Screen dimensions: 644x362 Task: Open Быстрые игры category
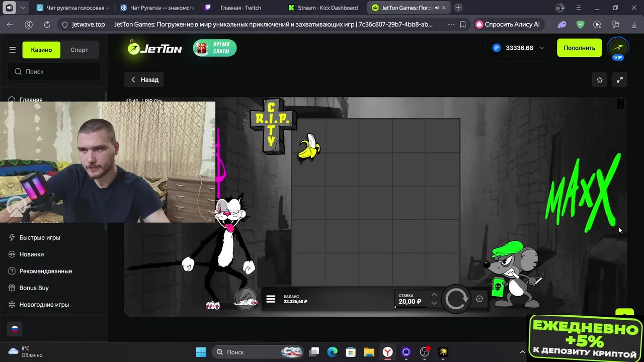click(40, 237)
